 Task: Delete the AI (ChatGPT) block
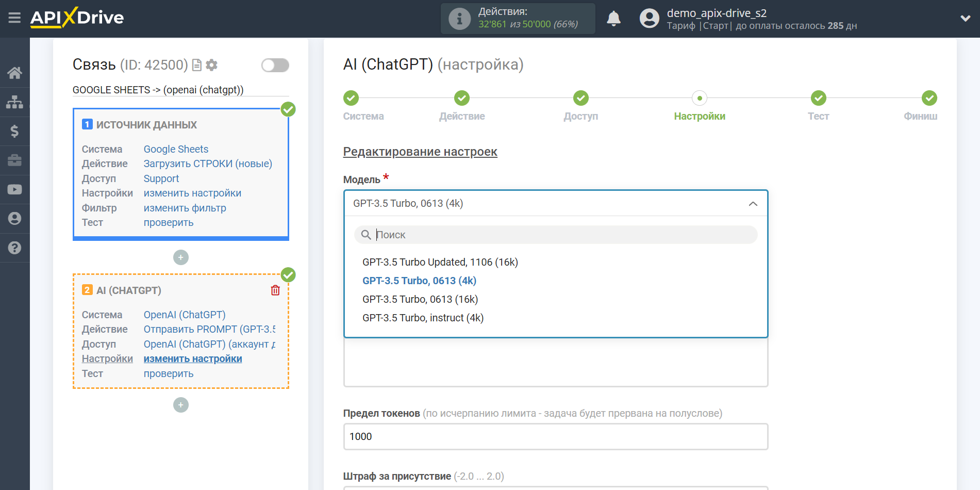275,290
